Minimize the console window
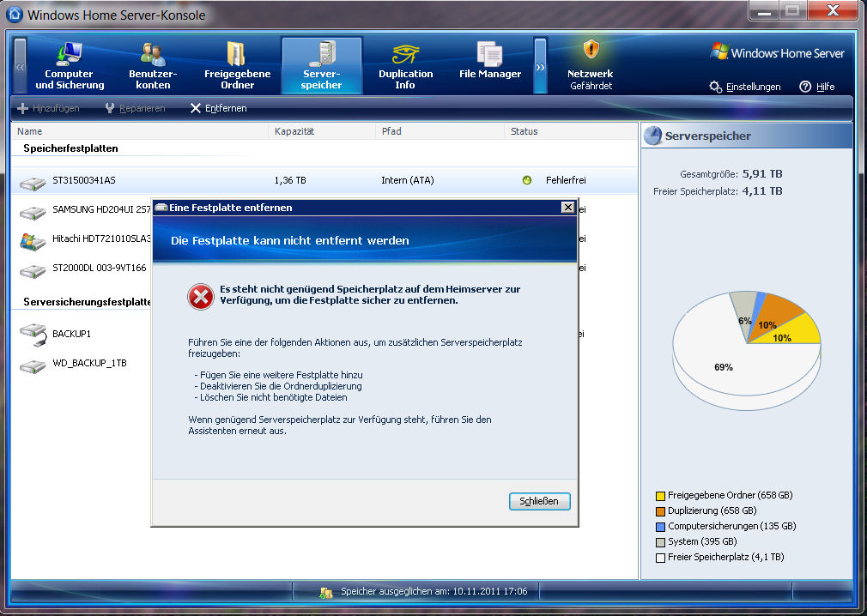867x616 pixels. [x=764, y=10]
